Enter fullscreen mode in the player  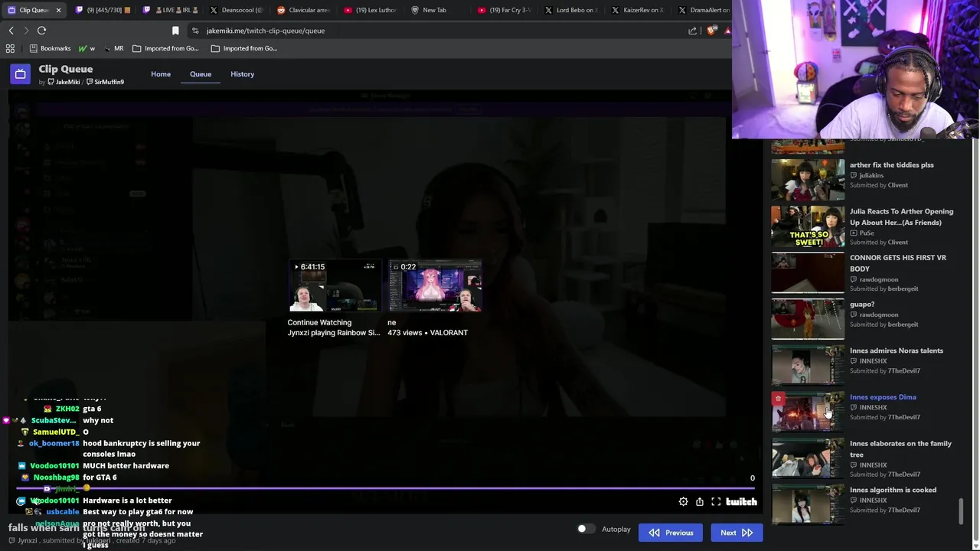(x=716, y=501)
